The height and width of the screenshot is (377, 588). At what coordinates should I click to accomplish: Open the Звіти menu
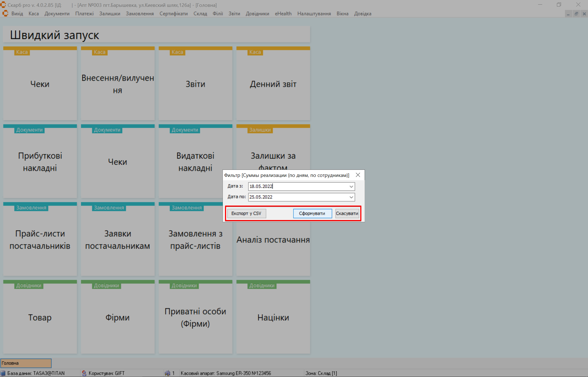coord(234,14)
